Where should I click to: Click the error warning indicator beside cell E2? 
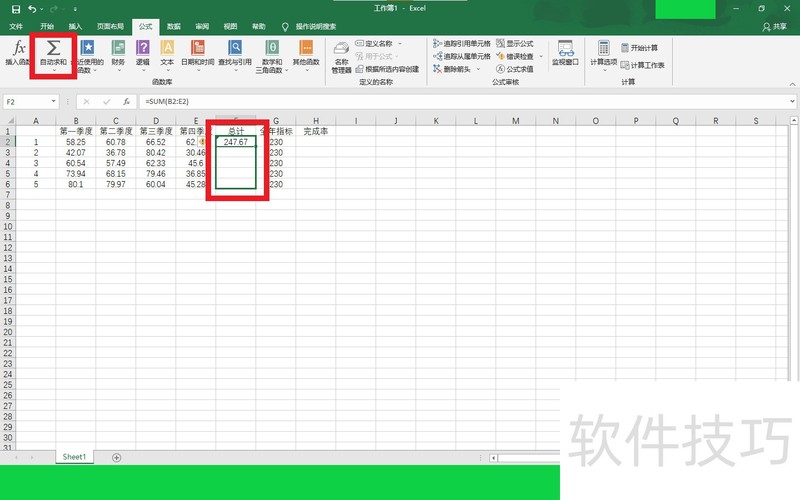[x=203, y=141]
